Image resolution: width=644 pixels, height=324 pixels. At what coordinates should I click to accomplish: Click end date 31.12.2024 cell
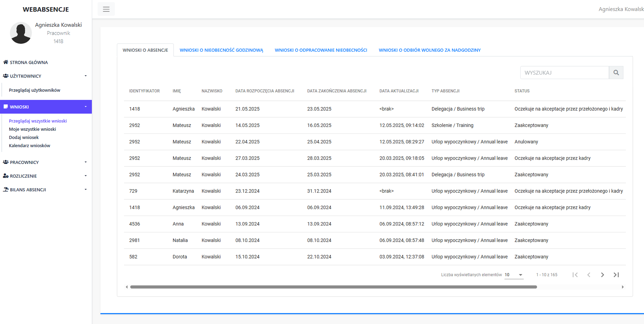click(319, 191)
